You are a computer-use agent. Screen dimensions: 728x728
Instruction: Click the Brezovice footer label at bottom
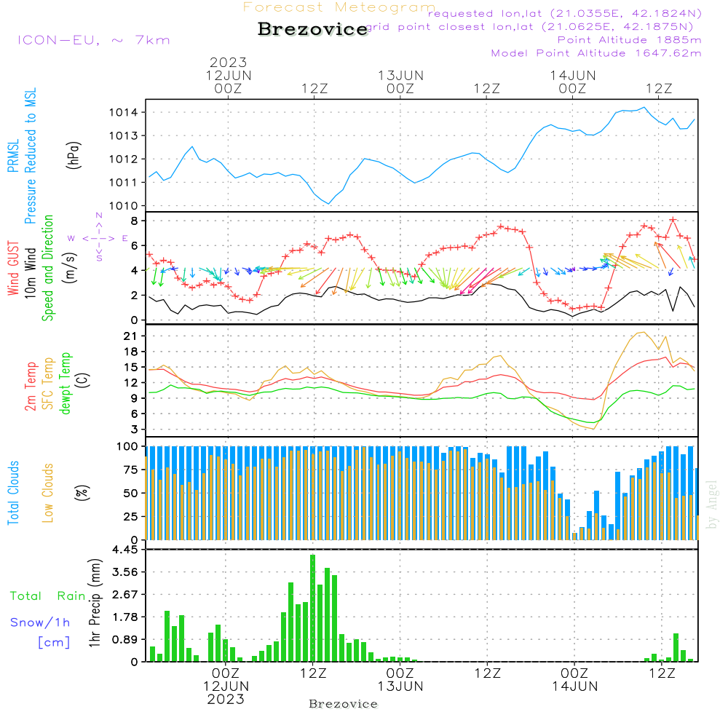[343, 704]
